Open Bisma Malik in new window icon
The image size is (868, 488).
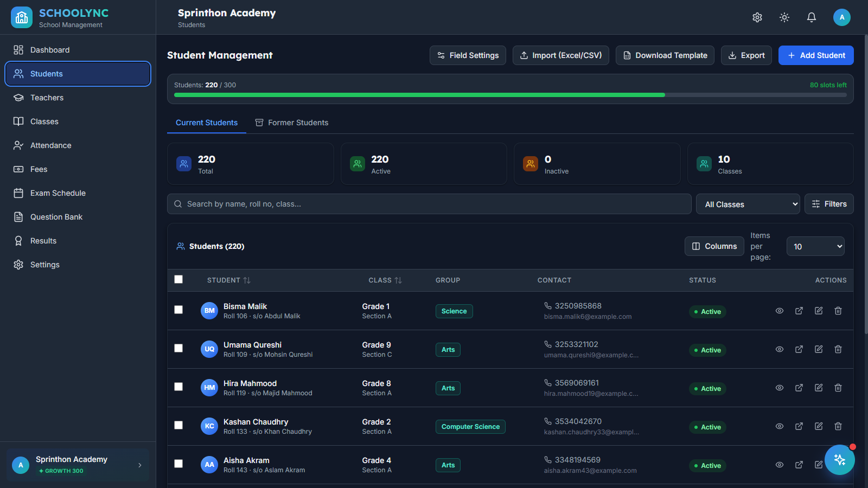click(799, 311)
